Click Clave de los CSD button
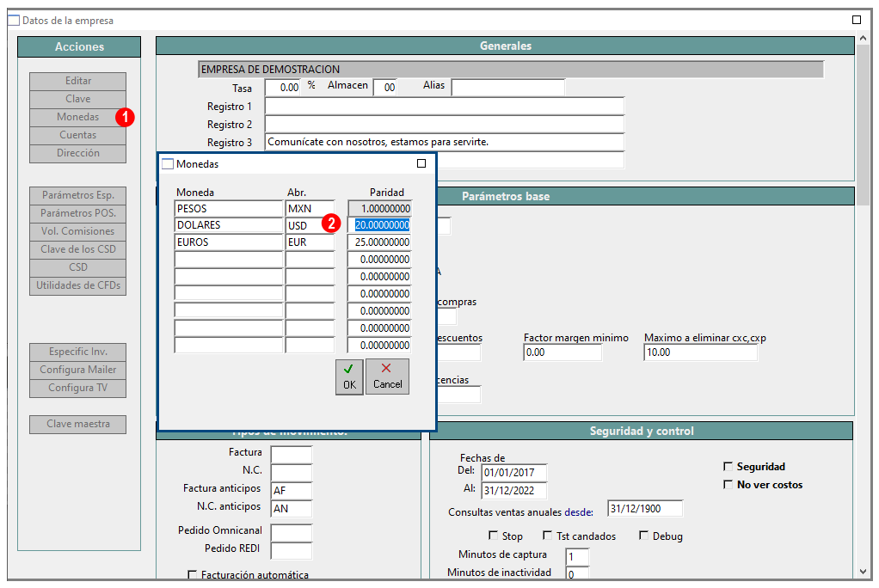Viewport: 879px width, 588px height. coord(78,249)
